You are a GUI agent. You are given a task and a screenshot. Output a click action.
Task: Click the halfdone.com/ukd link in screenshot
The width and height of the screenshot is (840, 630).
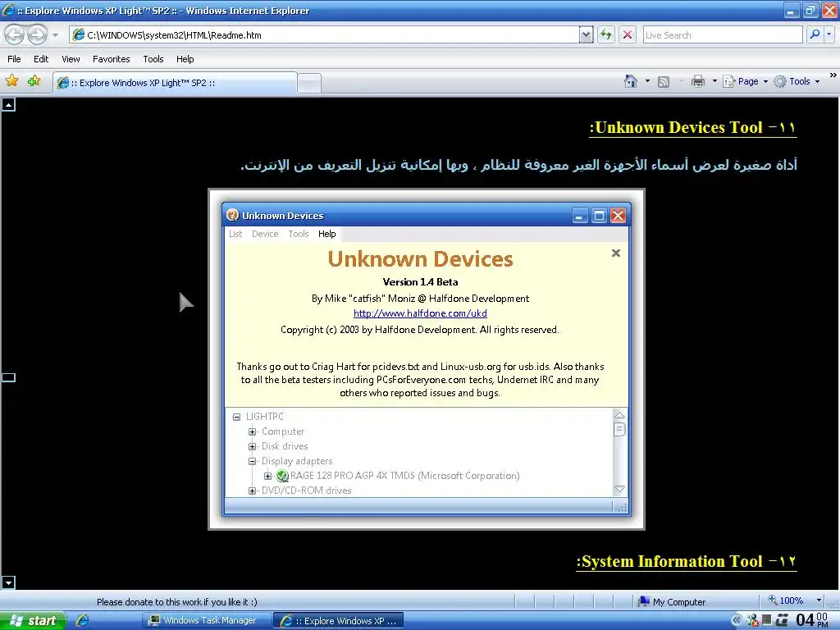(x=420, y=313)
